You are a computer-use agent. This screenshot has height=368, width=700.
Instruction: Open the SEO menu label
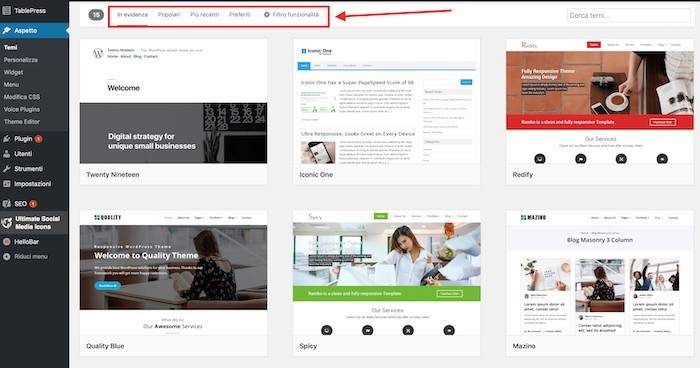(21, 204)
